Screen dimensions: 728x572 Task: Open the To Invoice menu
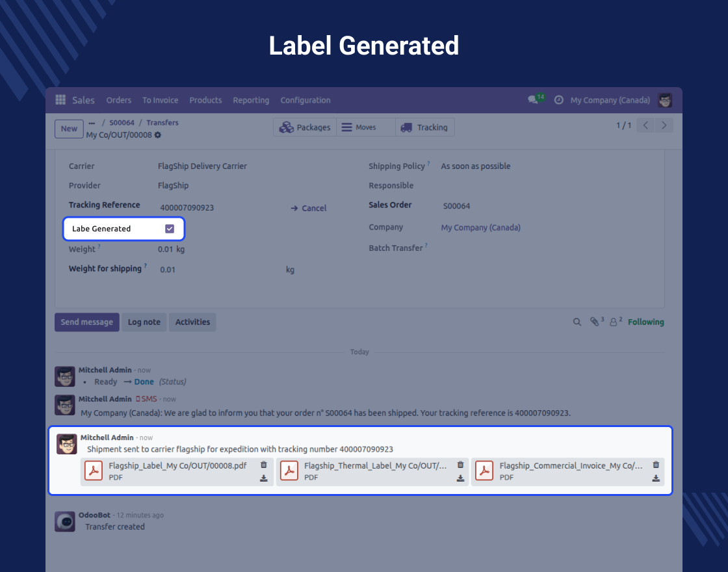coord(160,100)
